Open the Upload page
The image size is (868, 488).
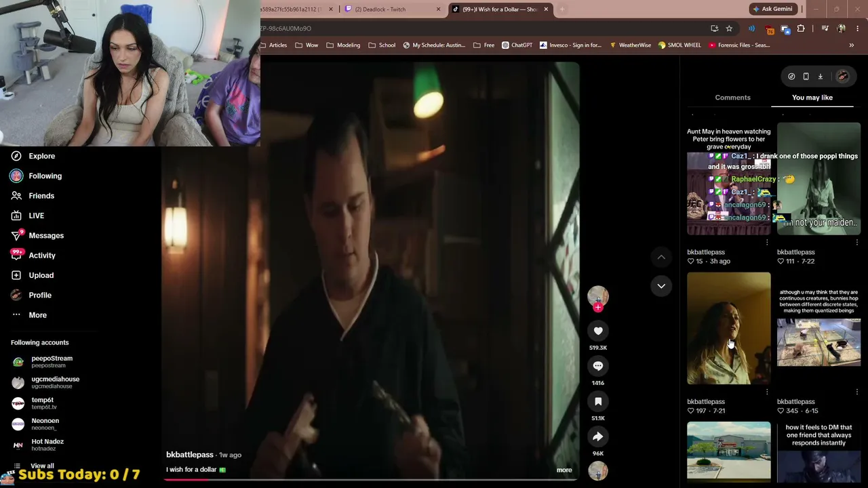point(33,275)
